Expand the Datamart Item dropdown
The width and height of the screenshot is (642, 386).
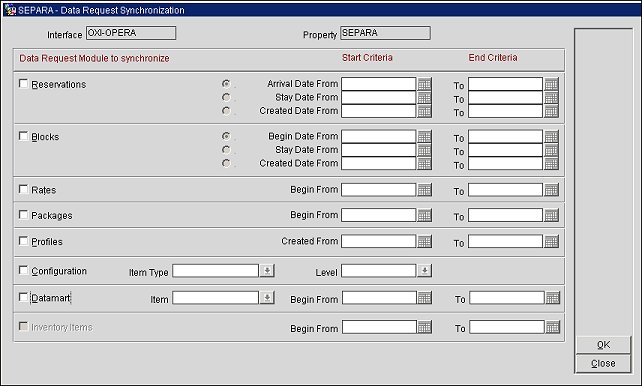pyautogui.click(x=267, y=298)
